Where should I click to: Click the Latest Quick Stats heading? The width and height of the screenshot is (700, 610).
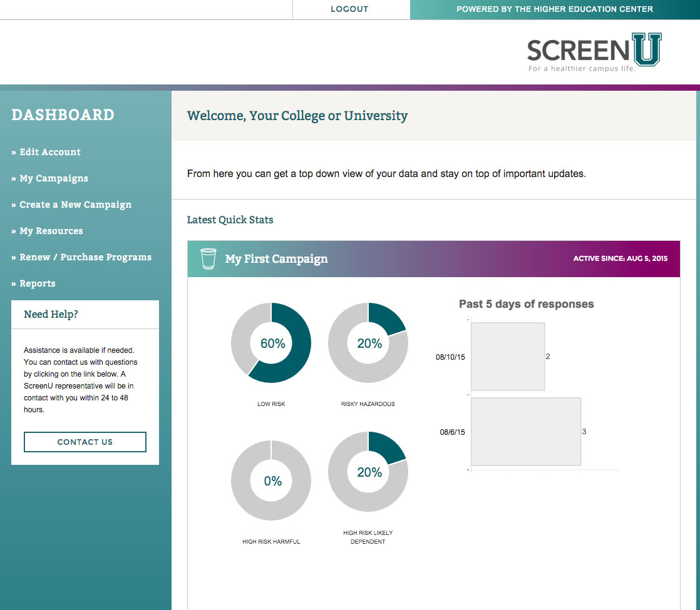[230, 220]
